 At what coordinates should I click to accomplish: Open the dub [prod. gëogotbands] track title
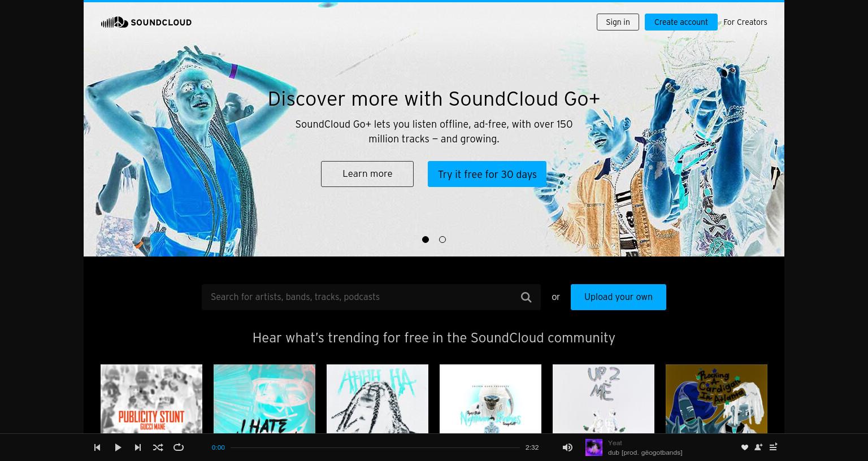[645, 453]
